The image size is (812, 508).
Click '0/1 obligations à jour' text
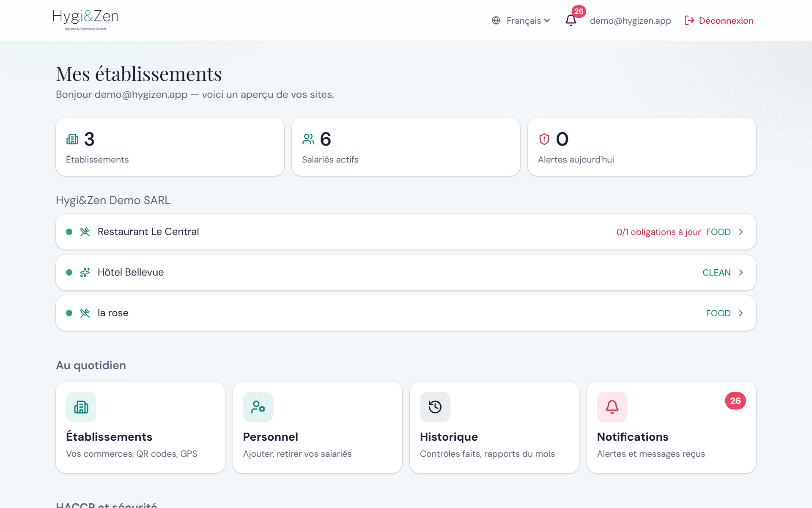pyautogui.click(x=658, y=232)
